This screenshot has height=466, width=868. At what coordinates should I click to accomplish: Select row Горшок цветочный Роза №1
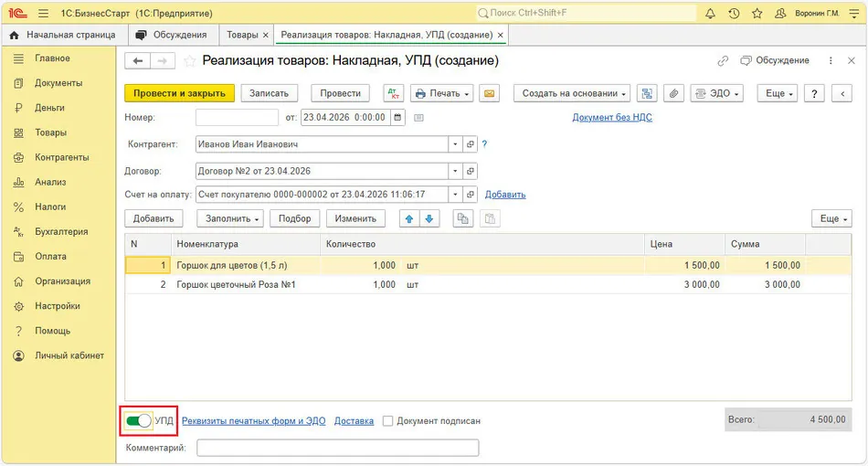pos(488,284)
